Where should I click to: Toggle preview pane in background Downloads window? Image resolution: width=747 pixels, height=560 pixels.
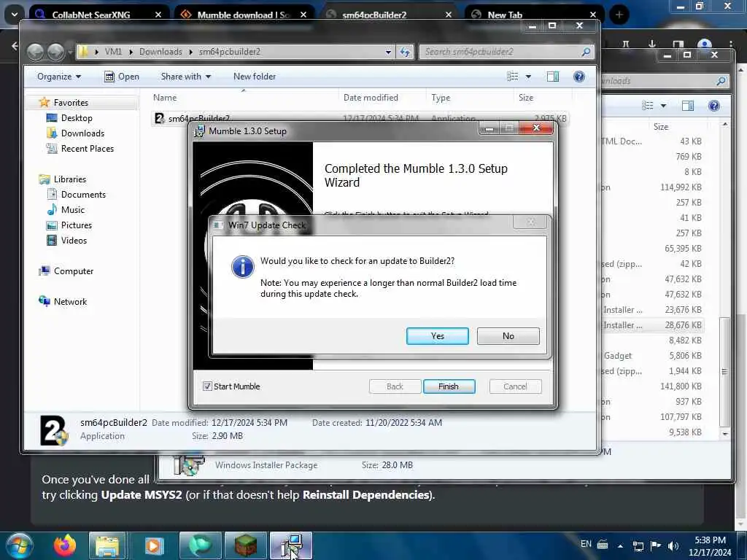point(687,106)
